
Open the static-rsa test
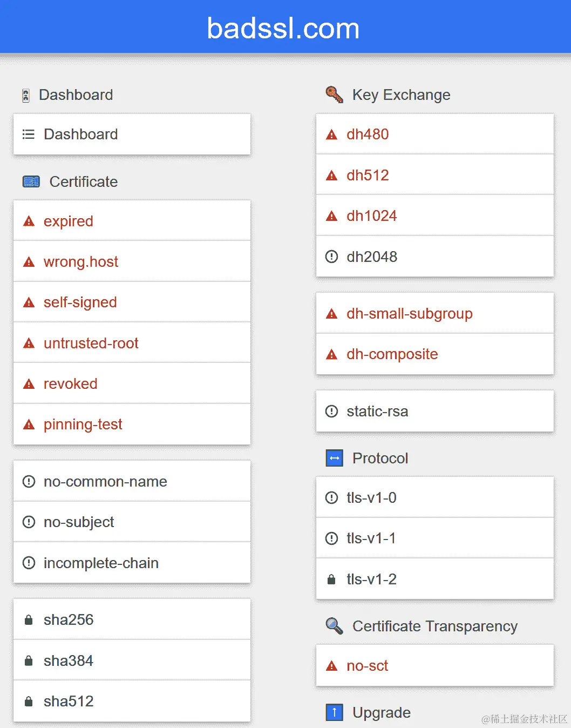tap(435, 411)
